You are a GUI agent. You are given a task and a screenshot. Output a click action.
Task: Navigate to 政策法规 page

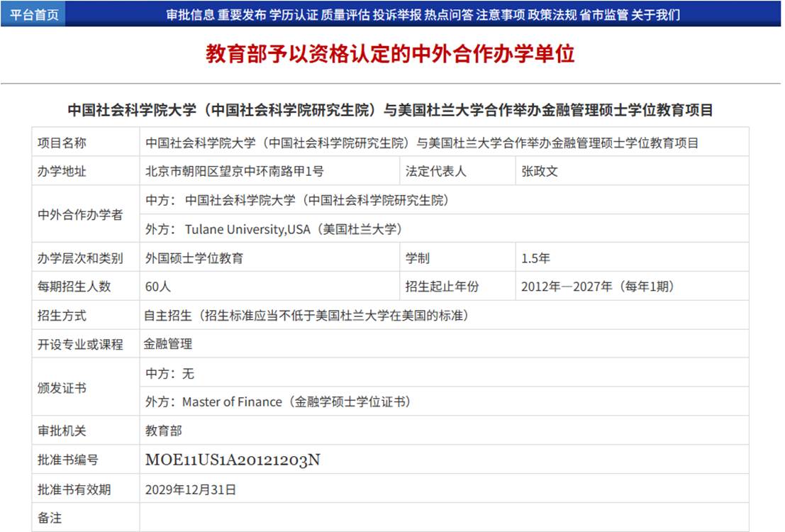tap(552, 15)
